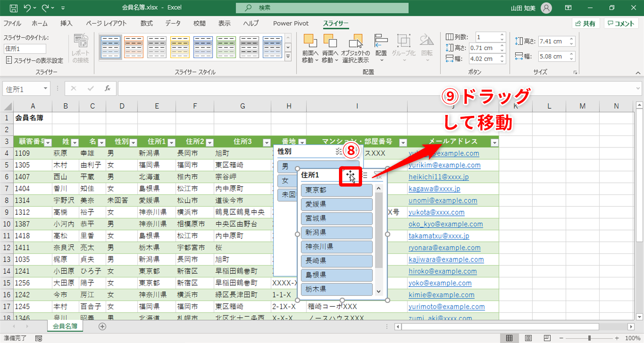The image size is (644, 343).
Task: Add a new sheet with plus button
Action: pyautogui.click(x=102, y=326)
